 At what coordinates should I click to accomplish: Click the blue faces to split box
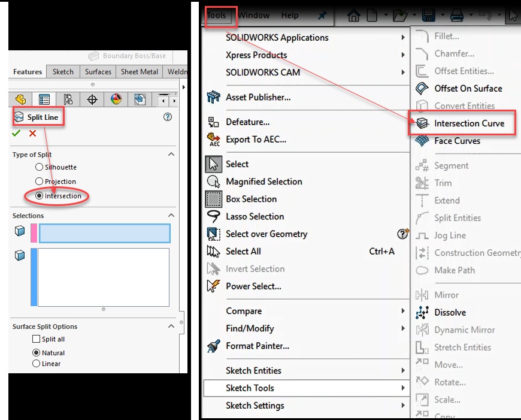click(x=104, y=277)
